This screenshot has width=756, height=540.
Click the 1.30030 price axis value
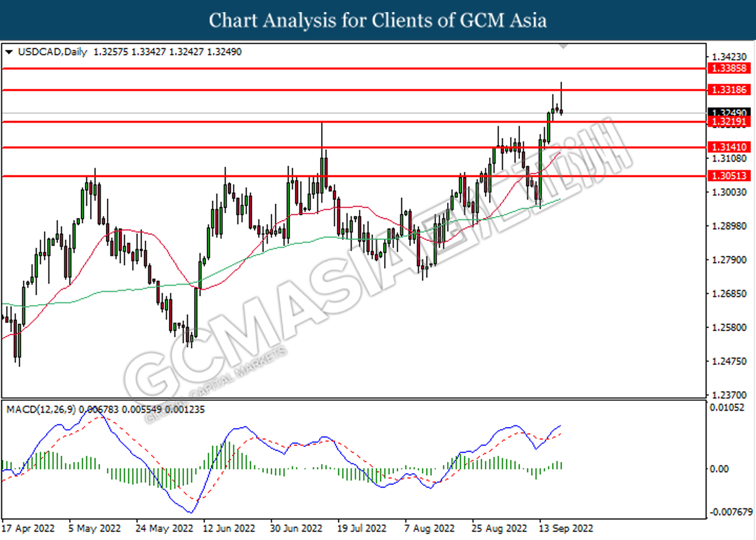coord(729,192)
